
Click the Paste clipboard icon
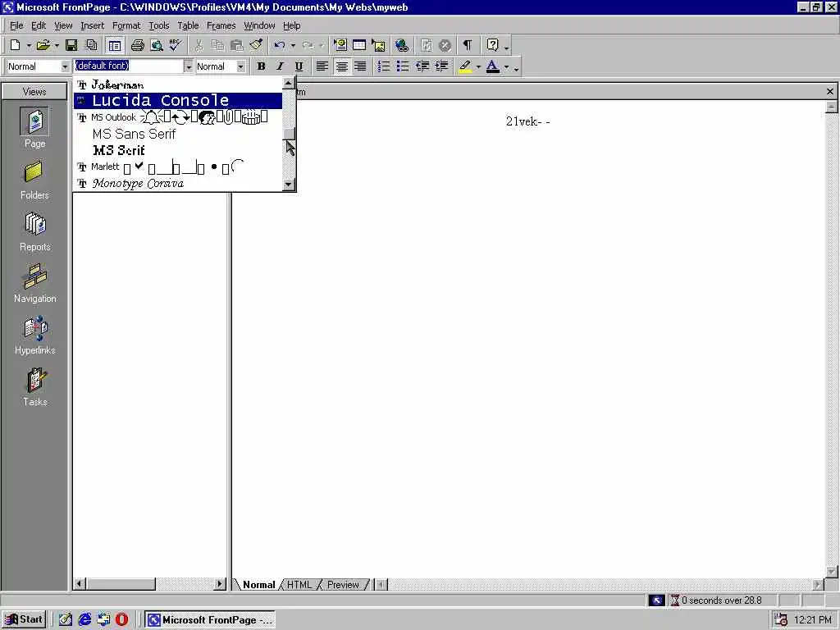pos(237,46)
